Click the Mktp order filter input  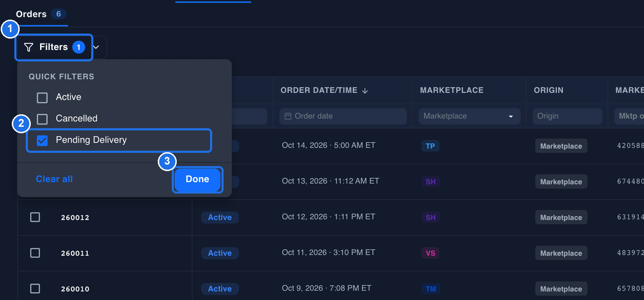tap(629, 116)
